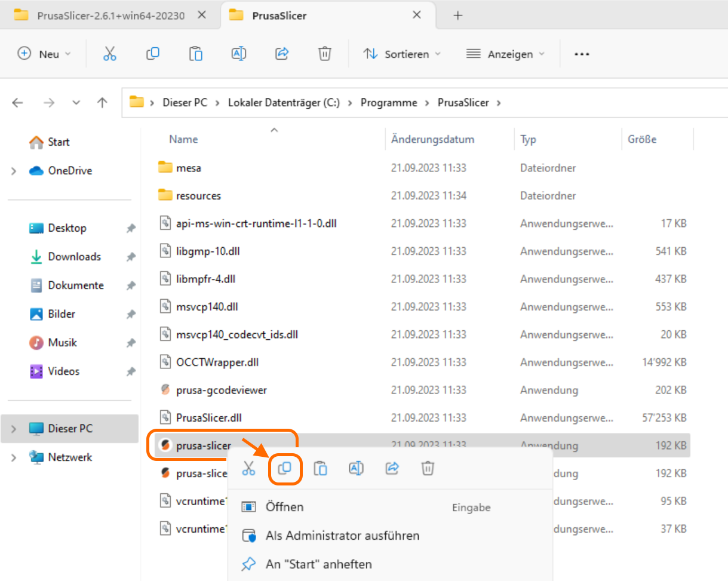Expand the Anzeigen view options
728x581 pixels.
(x=506, y=54)
